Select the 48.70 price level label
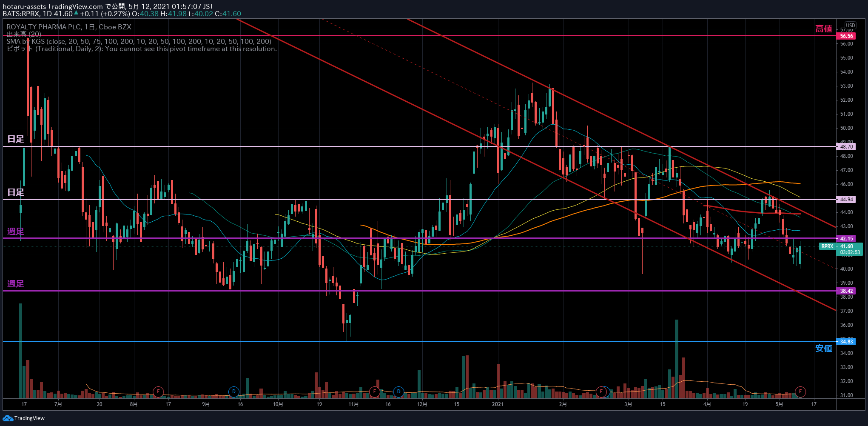Screen dimensions: 868x426 (846, 147)
